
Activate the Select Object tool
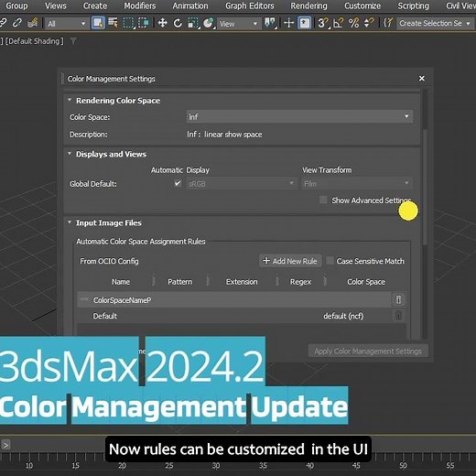98,23
